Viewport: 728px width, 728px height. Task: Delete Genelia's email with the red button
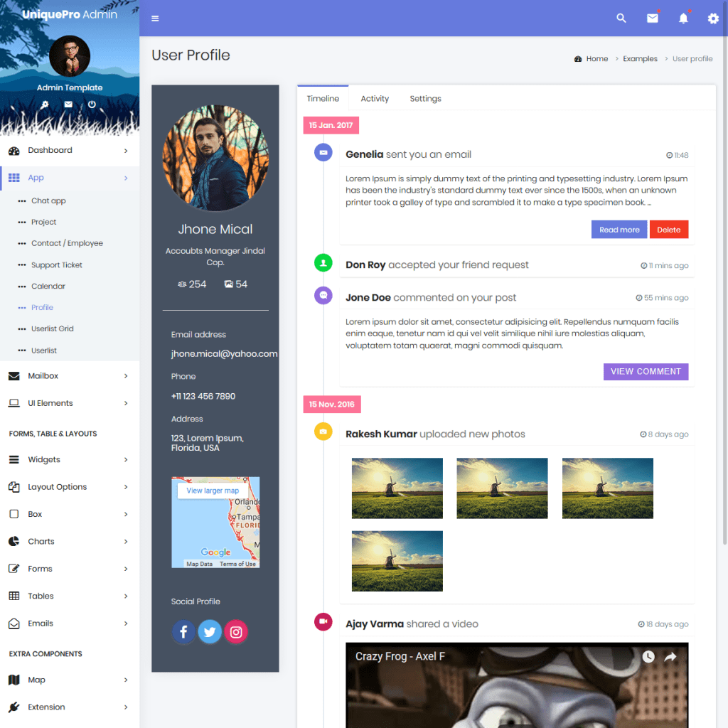tap(668, 229)
